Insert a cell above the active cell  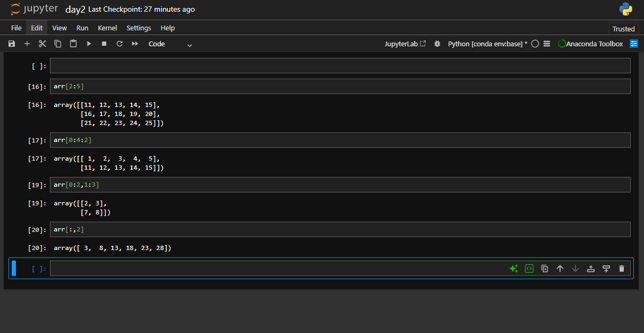pyautogui.click(x=591, y=269)
